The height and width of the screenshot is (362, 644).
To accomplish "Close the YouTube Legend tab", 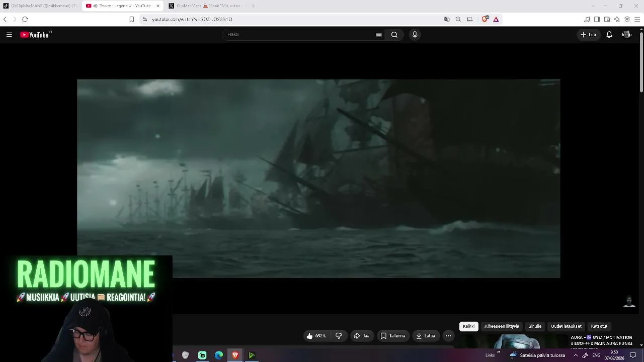I will (157, 6).
